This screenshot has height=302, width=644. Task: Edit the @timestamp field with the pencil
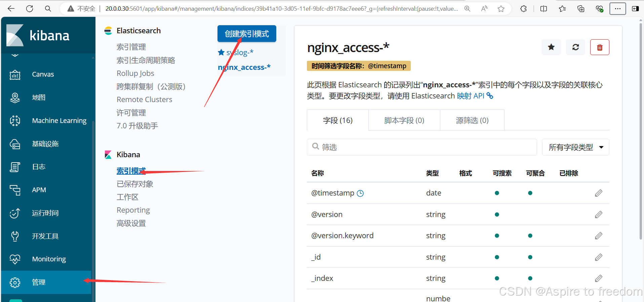point(599,193)
